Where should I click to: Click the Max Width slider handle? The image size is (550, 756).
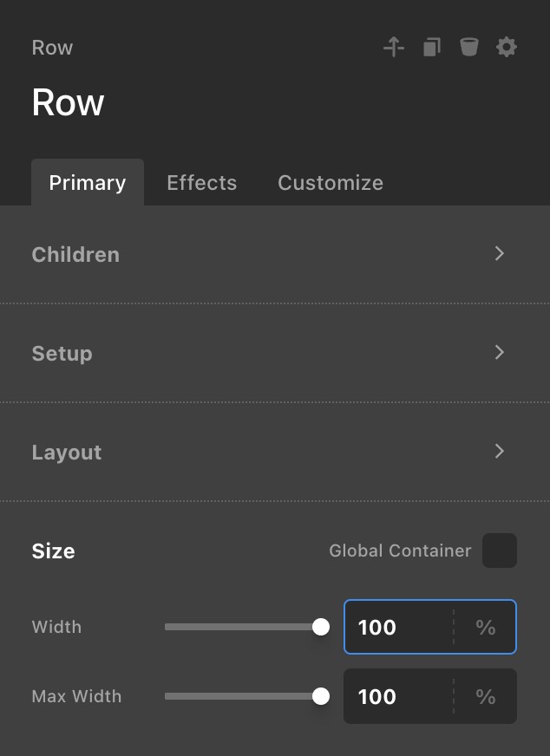[321, 696]
